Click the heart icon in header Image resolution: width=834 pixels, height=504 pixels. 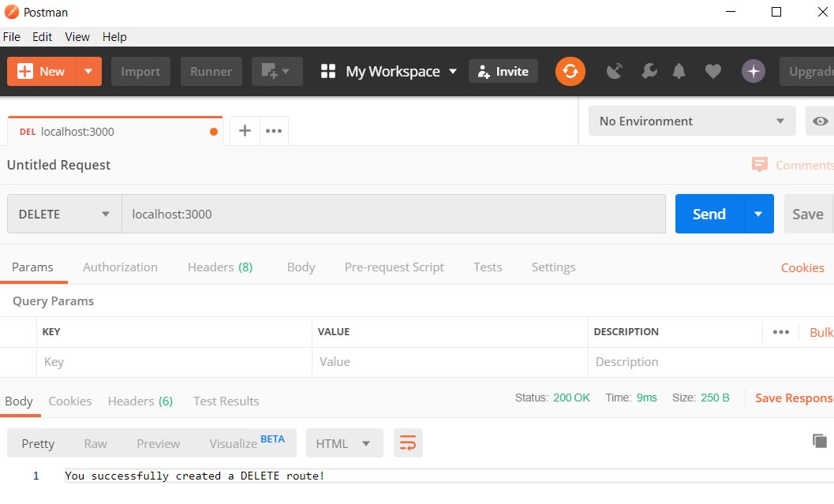point(712,71)
